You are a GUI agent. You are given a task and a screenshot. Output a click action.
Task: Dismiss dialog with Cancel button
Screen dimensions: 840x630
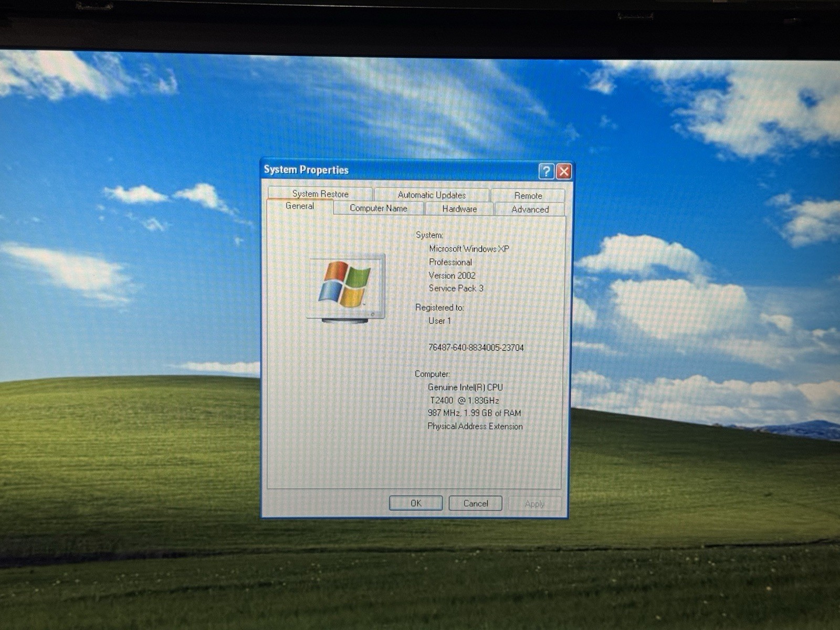476,503
